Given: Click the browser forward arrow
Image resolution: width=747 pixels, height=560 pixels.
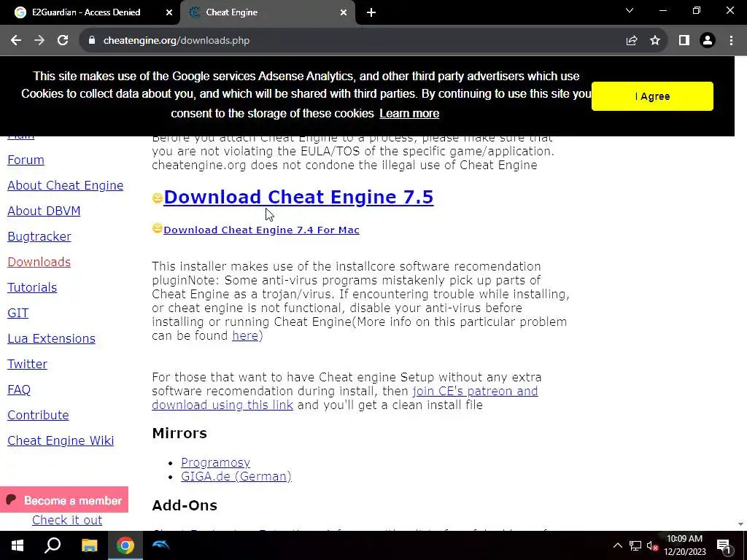Looking at the screenshot, I should point(39,41).
